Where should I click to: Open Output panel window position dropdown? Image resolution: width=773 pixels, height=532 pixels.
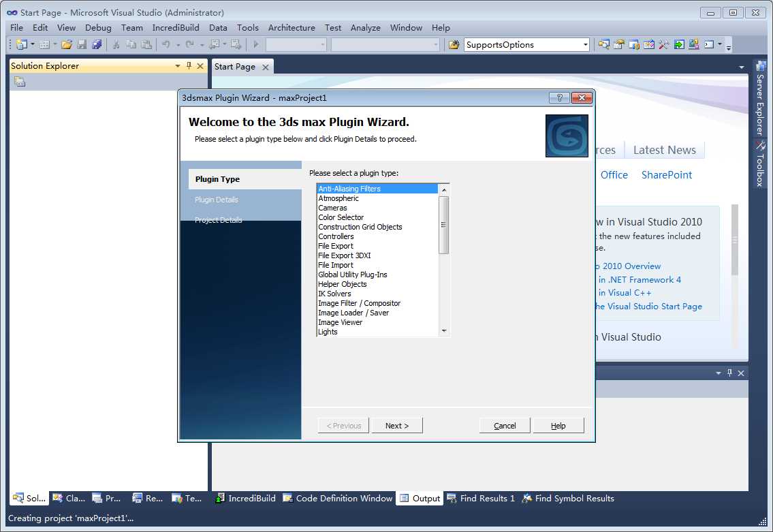coord(719,373)
